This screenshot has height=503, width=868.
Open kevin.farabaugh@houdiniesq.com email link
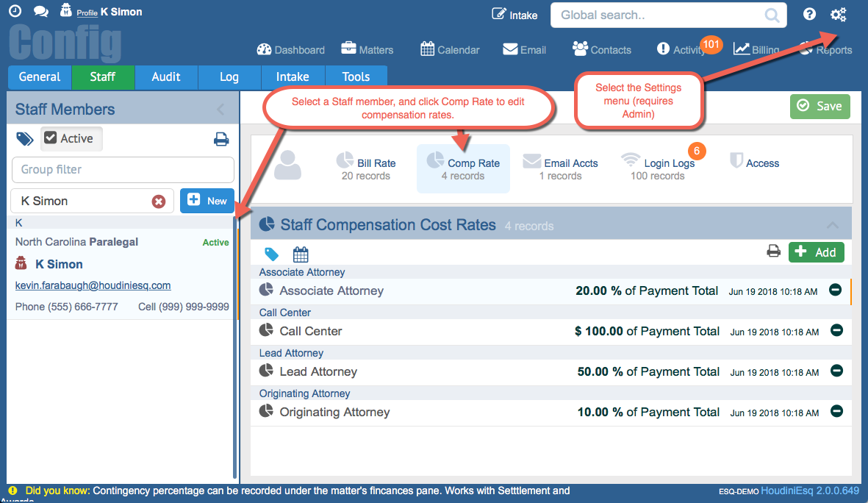(93, 285)
